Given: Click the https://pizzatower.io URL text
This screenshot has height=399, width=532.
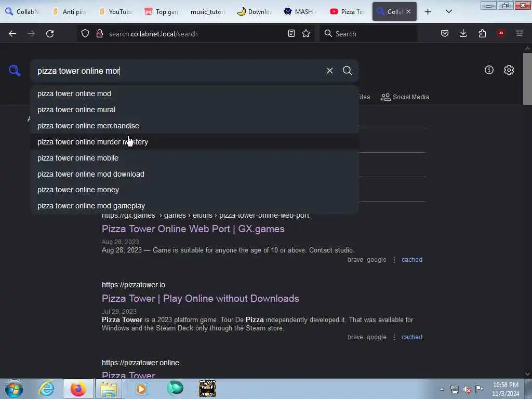Looking at the screenshot, I should tap(134, 285).
